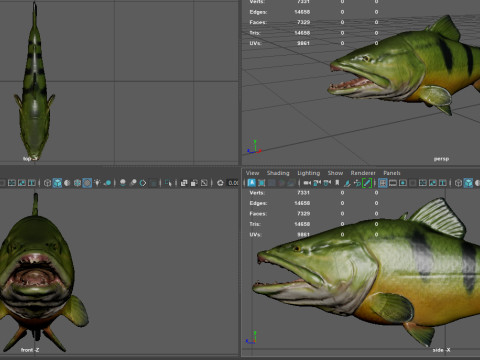Screen dimensions: 480x360
Task: Toggle Safe Title in side panel toolbar
Action: pyautogui.click(x=443, y=183)
